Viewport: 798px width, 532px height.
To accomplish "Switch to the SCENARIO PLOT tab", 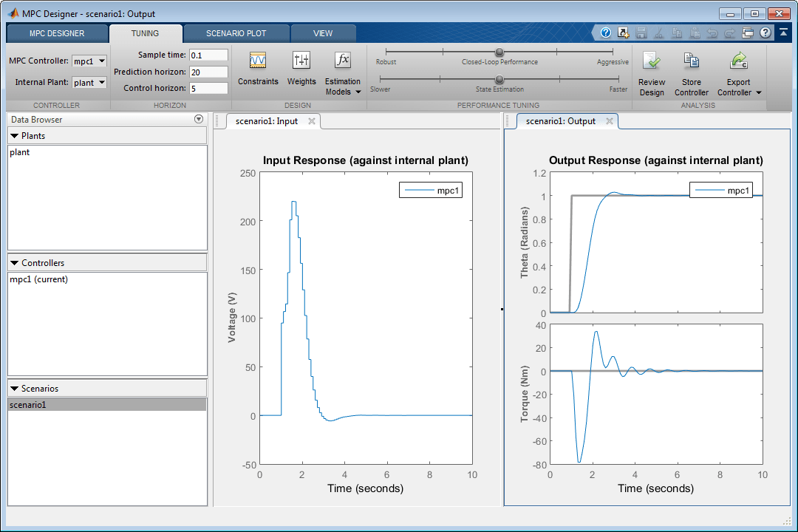I will tap(236, 33).
